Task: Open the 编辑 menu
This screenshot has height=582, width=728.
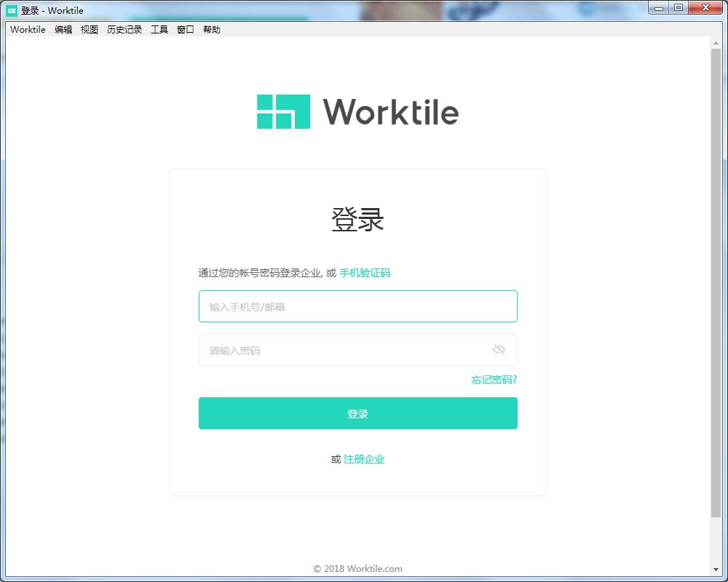Action: pyautogui.click(x=63, y=30)
